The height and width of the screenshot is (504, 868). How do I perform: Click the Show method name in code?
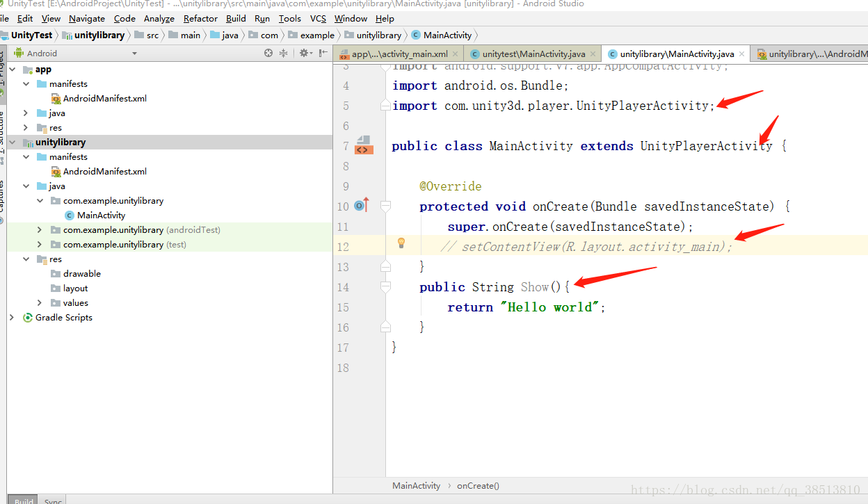click(x=535, y=286)
